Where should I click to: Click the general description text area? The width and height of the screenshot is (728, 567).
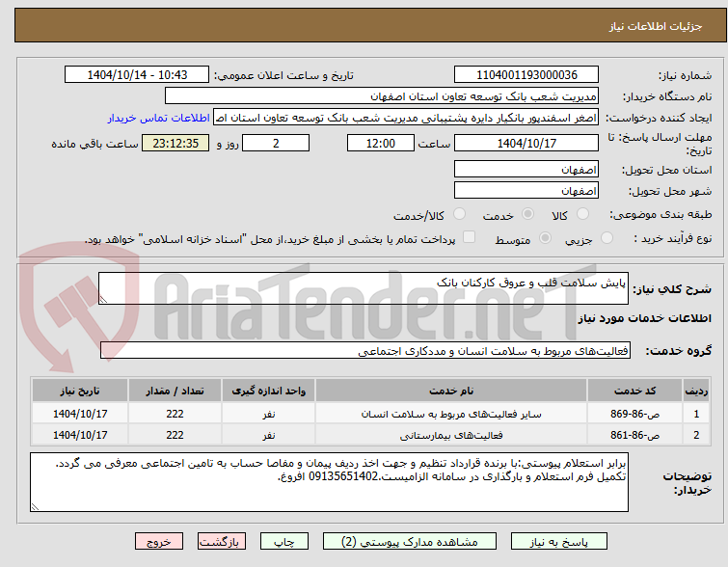[x=364, y=288]
